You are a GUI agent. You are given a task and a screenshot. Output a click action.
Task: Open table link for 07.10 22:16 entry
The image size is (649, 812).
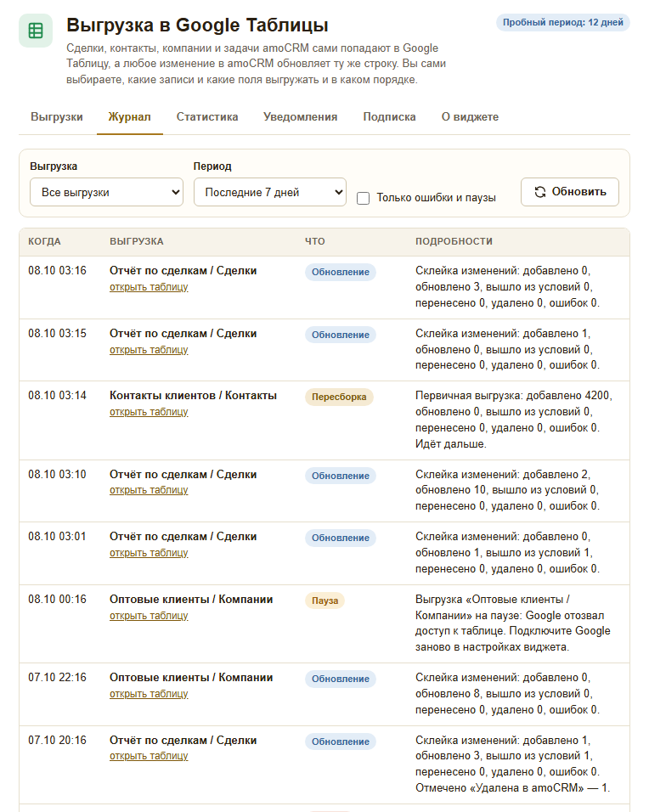click(x=149, y=694)
